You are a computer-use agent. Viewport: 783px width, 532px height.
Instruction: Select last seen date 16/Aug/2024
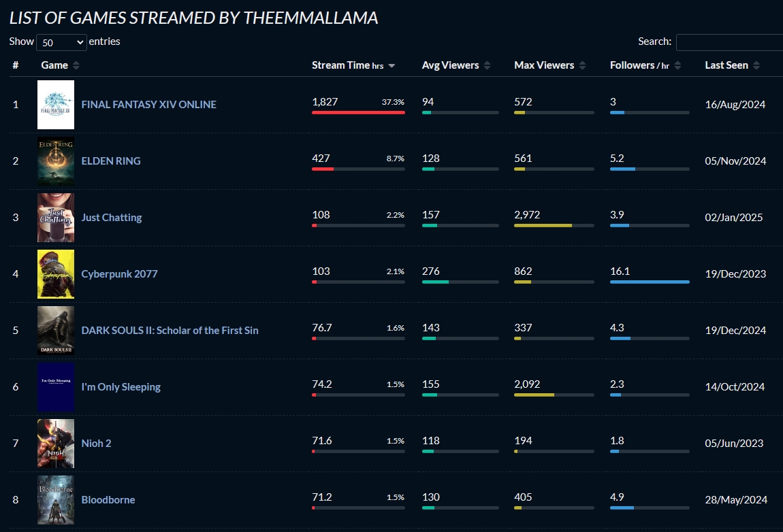[x=735, y=104]
